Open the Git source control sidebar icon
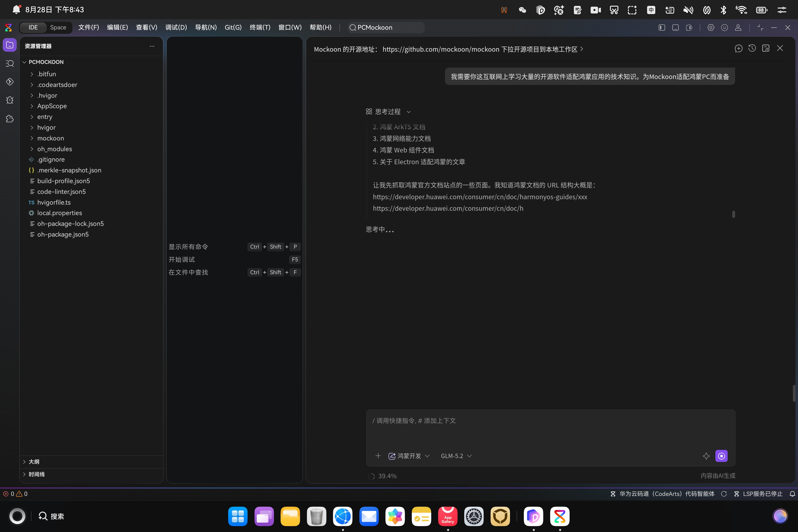This screenshot has width=798, height=532. point(10,82)
